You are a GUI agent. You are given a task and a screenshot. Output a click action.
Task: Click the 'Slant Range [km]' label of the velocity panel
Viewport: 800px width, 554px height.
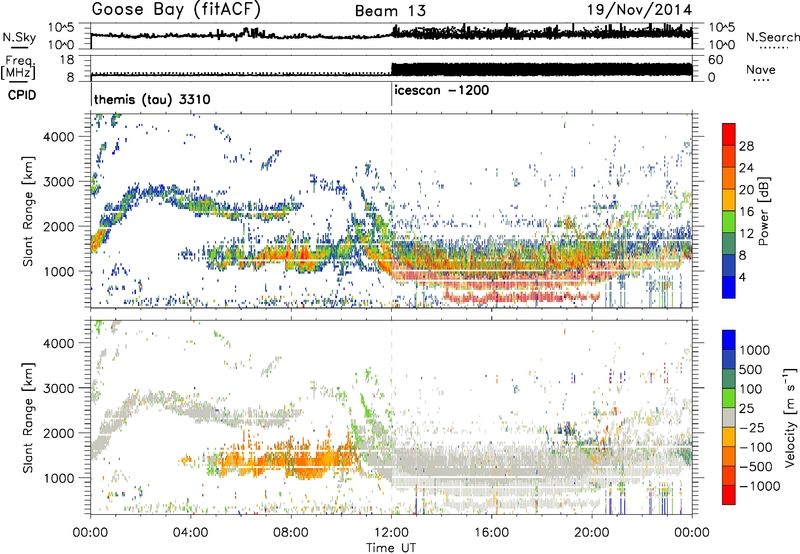click(x=29, y=417)
